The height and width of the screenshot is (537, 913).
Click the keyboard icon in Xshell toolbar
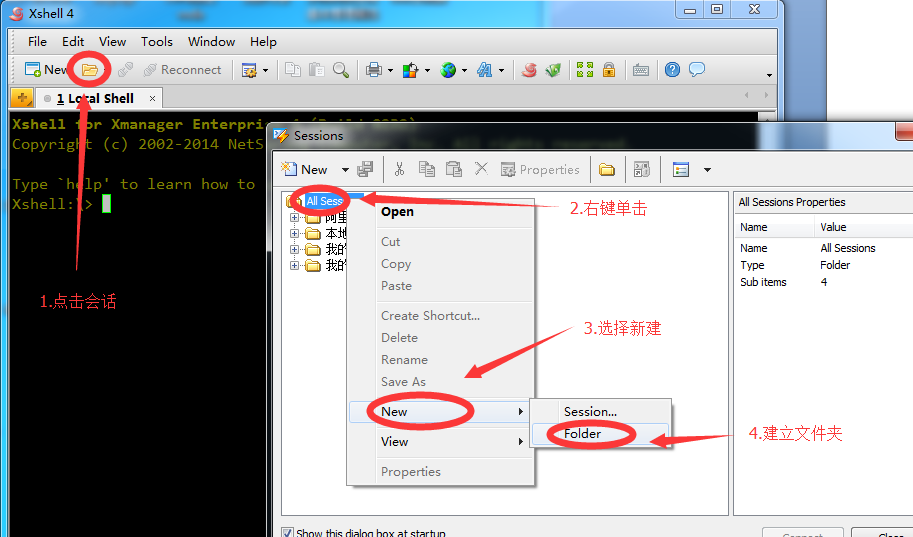tap(641, 70)
